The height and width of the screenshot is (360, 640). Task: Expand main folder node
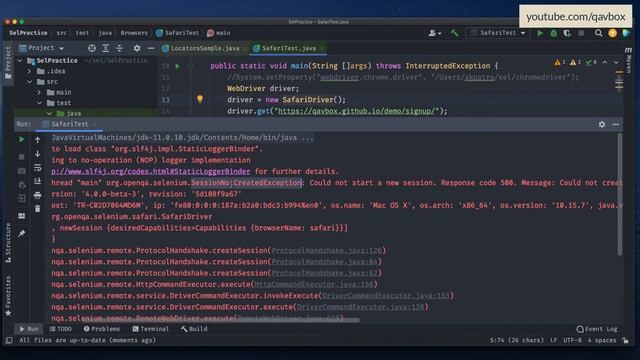pyautogui.click(x=39, y=92)
